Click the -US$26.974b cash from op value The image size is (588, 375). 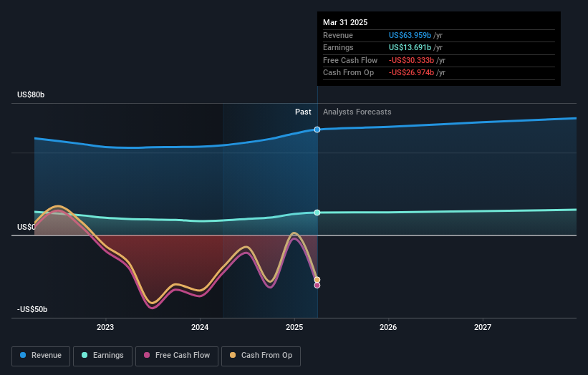[411, 73]
